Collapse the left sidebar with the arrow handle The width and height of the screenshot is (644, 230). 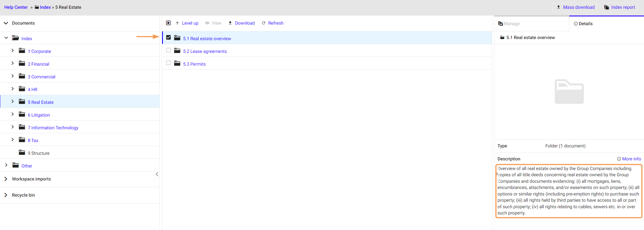click(x=157, y=174)
